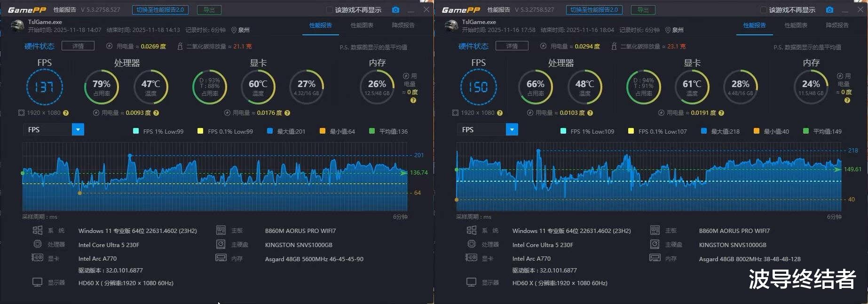Switch to 性能报告 tab in left window

[x=321, y=25]
